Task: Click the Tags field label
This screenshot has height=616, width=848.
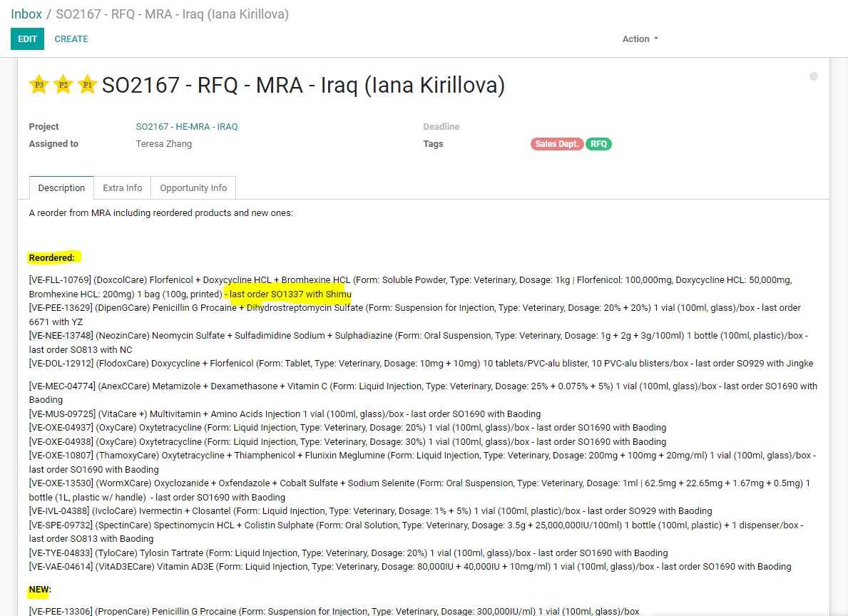Action: click(x=433, y=144)
